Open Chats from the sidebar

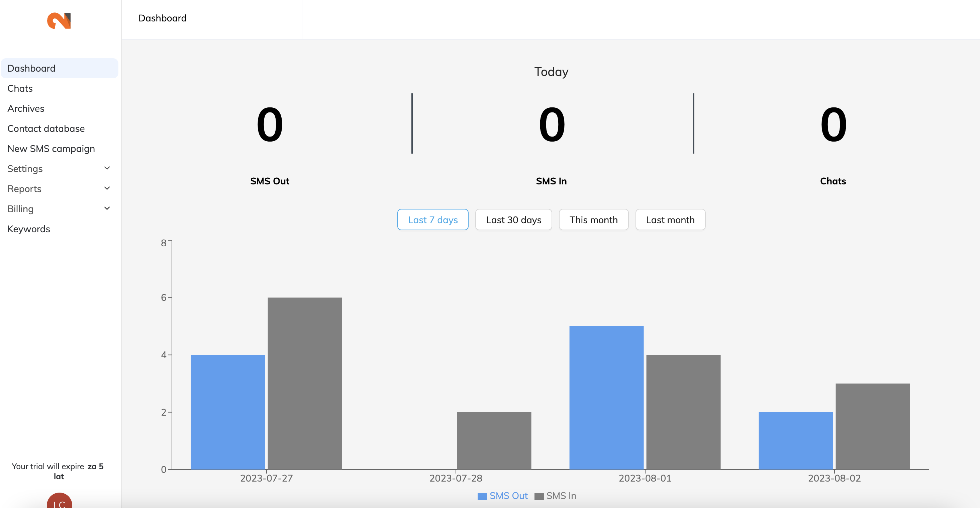coord(20,88)
